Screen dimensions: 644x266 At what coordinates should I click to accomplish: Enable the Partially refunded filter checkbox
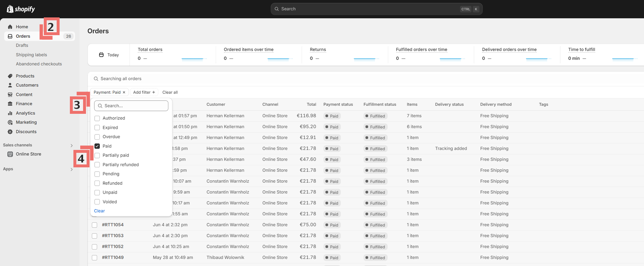point(97,165)
